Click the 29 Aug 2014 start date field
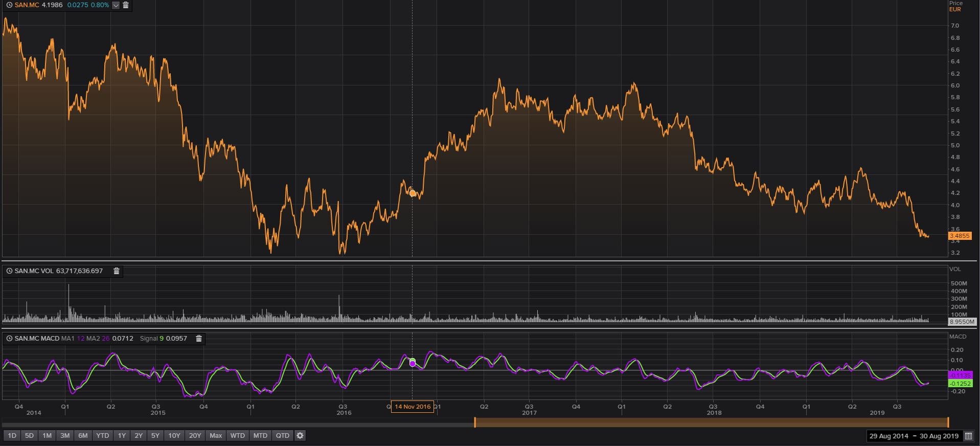 [888, 436]
